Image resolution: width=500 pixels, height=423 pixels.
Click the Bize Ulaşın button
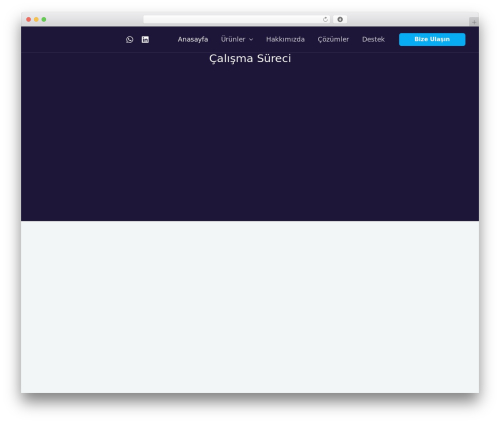coord(432,39)
